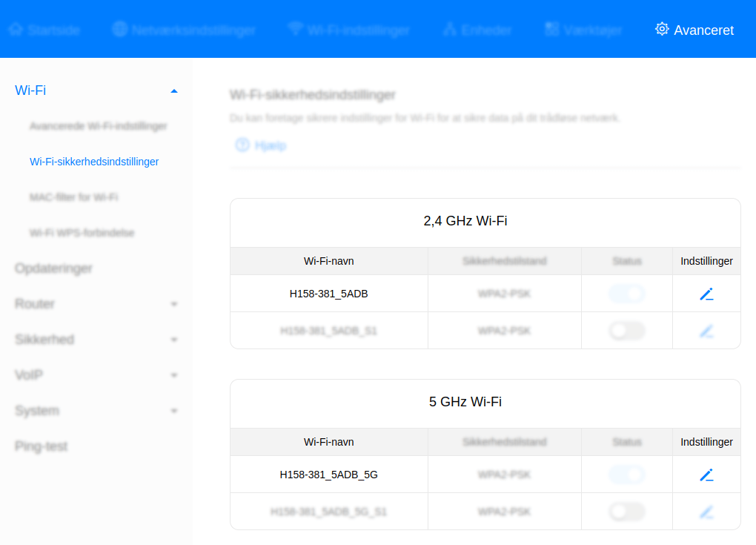Open the Wi-Fi WPS-forbindelse page

(82, 233)
